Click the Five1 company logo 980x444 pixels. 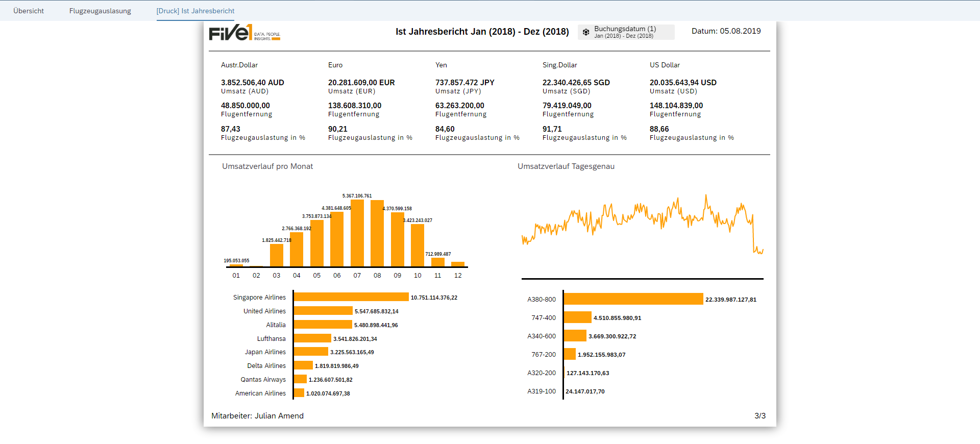244,33
